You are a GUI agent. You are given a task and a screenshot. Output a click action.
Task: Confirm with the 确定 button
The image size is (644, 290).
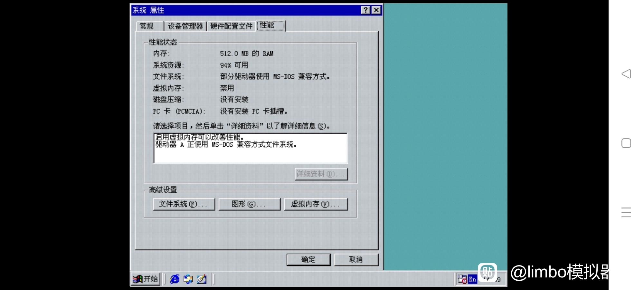click(x=308, y=259)
